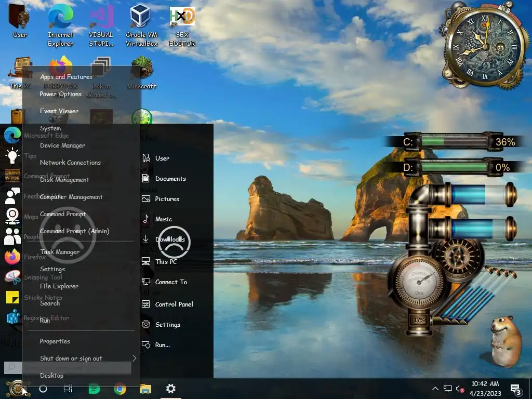The image size is (532, 399).
Task: Open Sticky Notes yellow icon
Action: point(12,297)
